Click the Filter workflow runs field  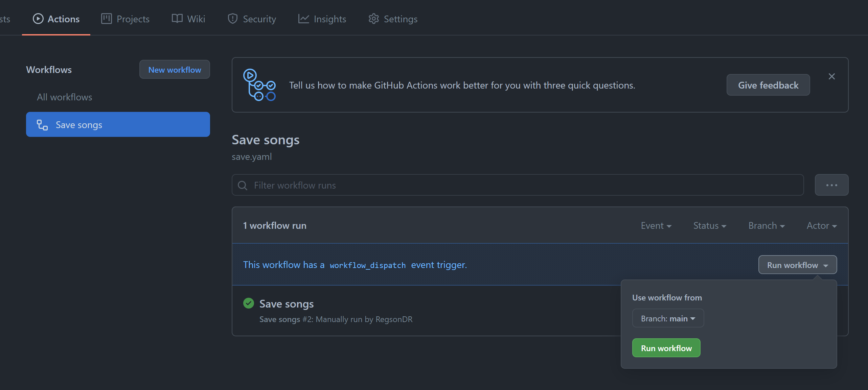point(518,185)
